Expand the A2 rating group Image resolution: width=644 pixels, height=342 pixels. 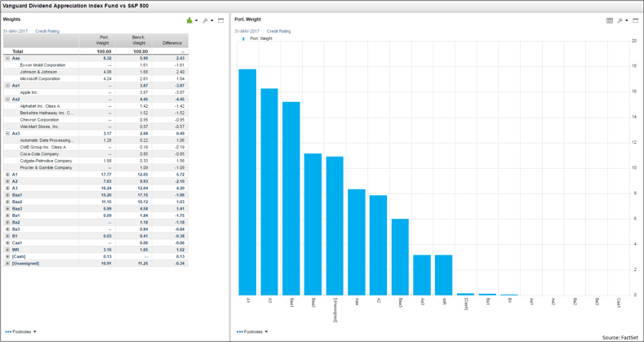pos(7,181)
